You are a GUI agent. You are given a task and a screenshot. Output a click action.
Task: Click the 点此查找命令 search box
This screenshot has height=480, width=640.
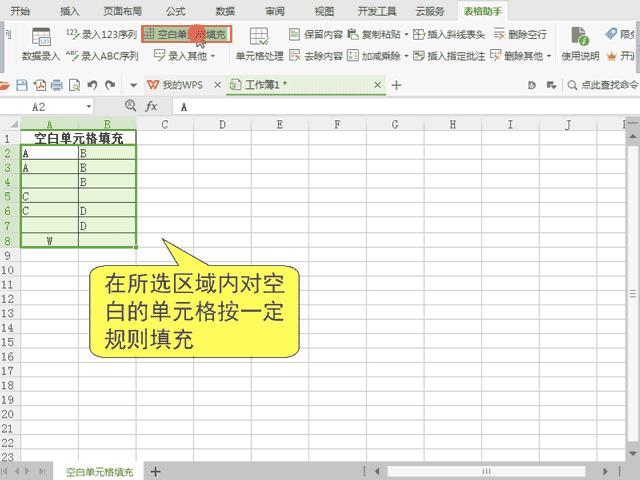[602, 85]
